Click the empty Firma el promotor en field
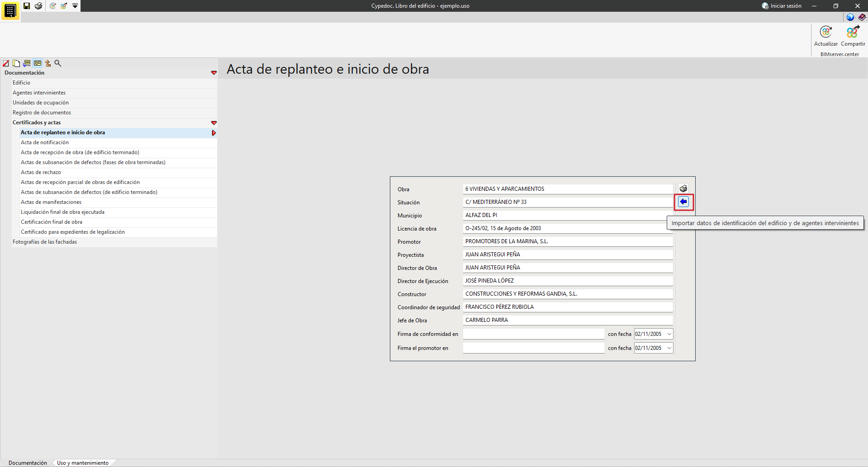 [534, 348]
